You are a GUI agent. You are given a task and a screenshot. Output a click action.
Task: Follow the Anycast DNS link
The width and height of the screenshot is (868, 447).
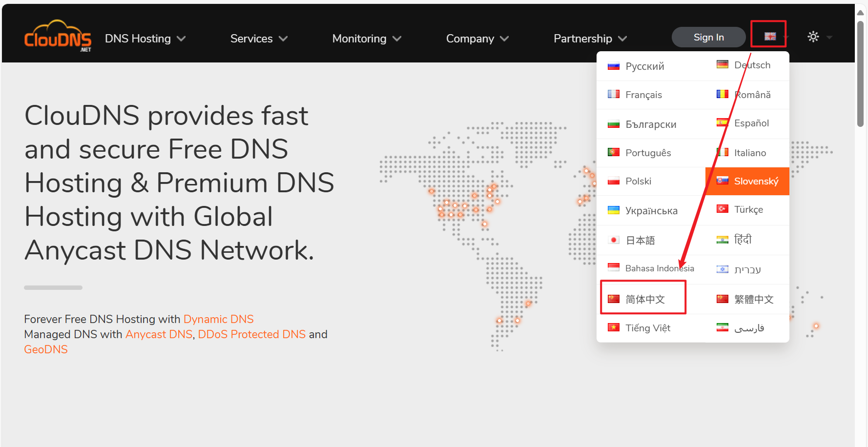[x=159, y=334]
